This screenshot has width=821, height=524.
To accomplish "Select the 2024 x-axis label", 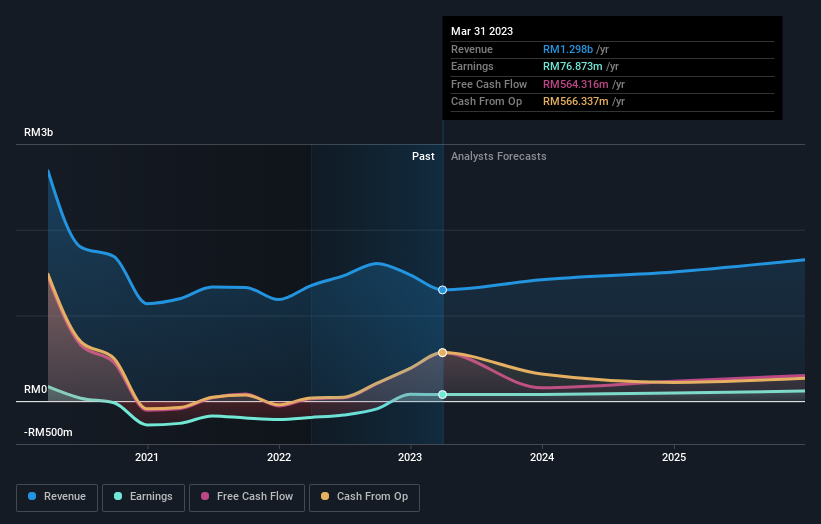I will point(542,458).
